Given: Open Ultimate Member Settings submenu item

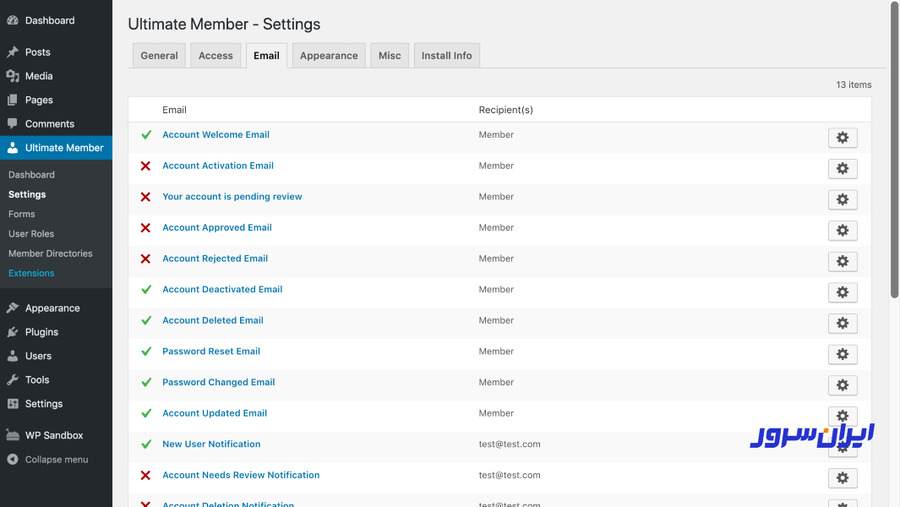Looking at the screenshot, I should point(27,195).
